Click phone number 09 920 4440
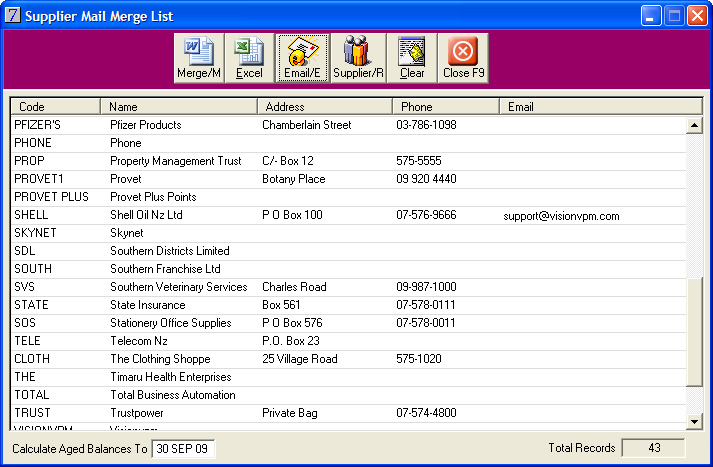This screenshot has width=713, height=467. [426, 179]
